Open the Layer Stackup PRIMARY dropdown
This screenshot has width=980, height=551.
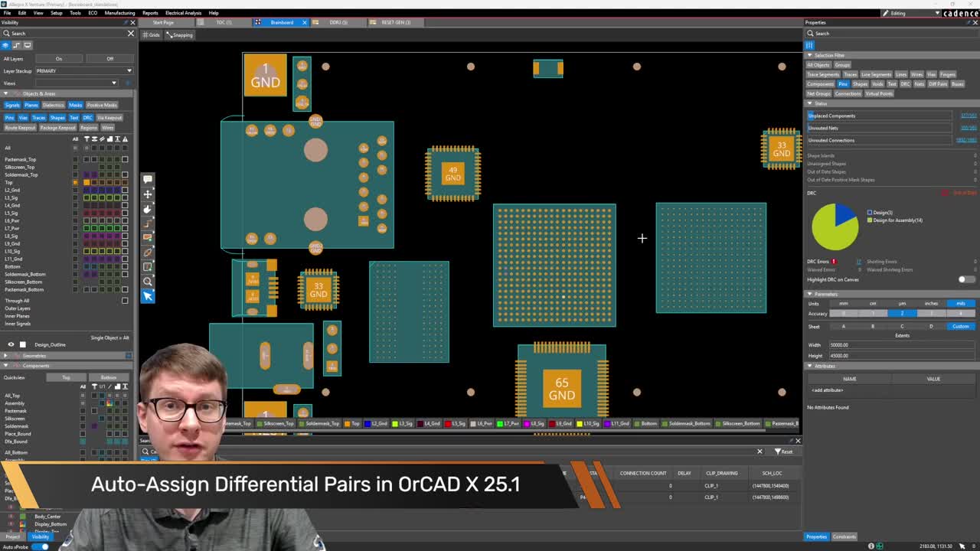pos(83,70)
